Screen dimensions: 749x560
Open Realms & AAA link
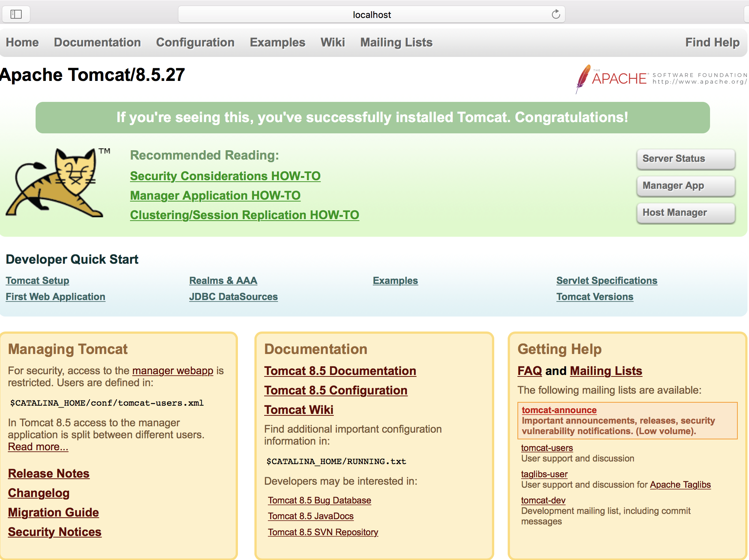pos(223,281)
